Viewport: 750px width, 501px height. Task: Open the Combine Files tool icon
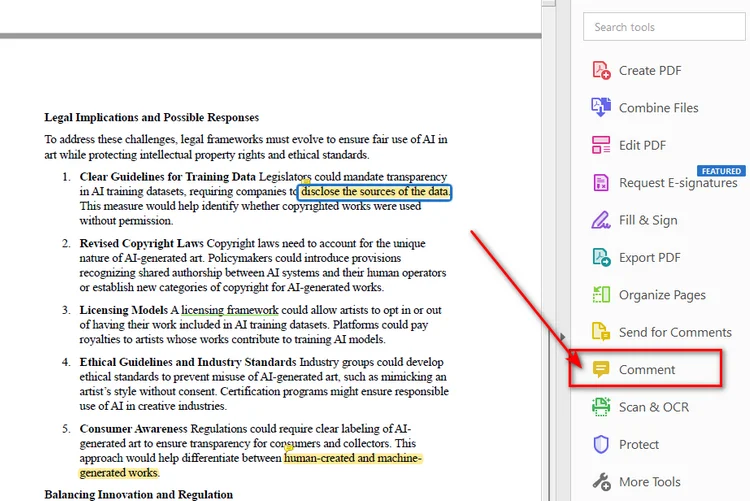(x=601, y=107)
